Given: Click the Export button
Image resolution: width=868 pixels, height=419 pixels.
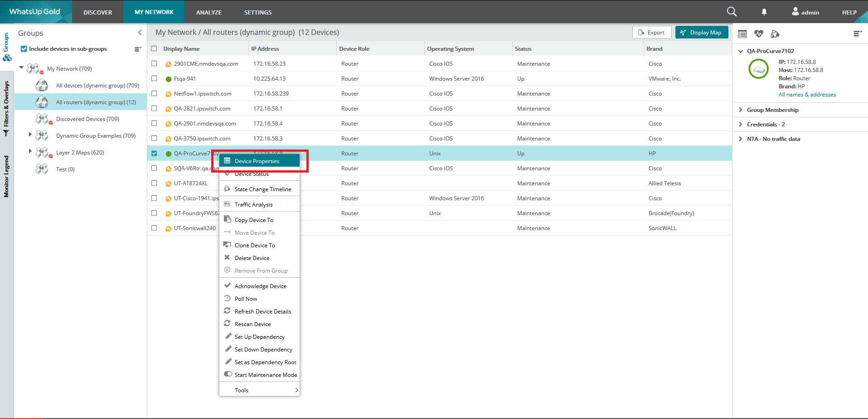Looking at the screenshot, I should [652, 32].
